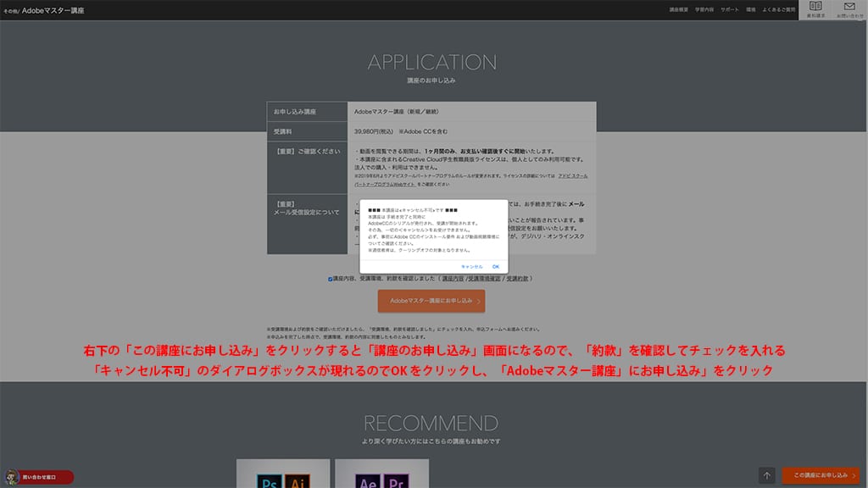Click キャンセル in the warning dialog

(471, 267)
